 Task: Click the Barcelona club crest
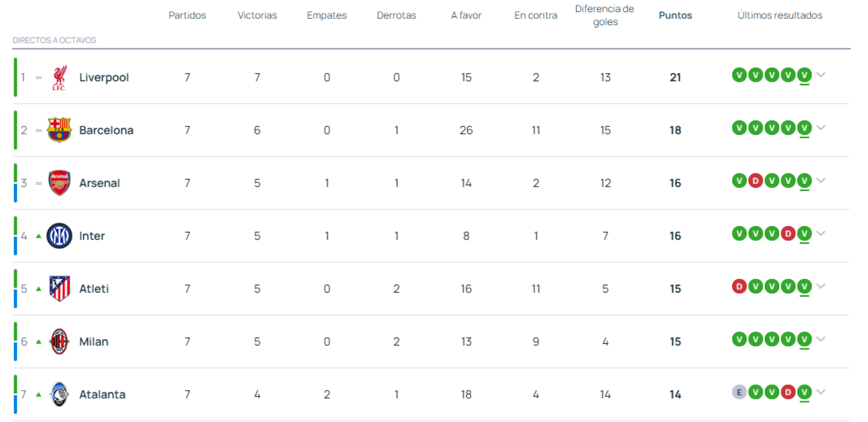pos(59,130)
